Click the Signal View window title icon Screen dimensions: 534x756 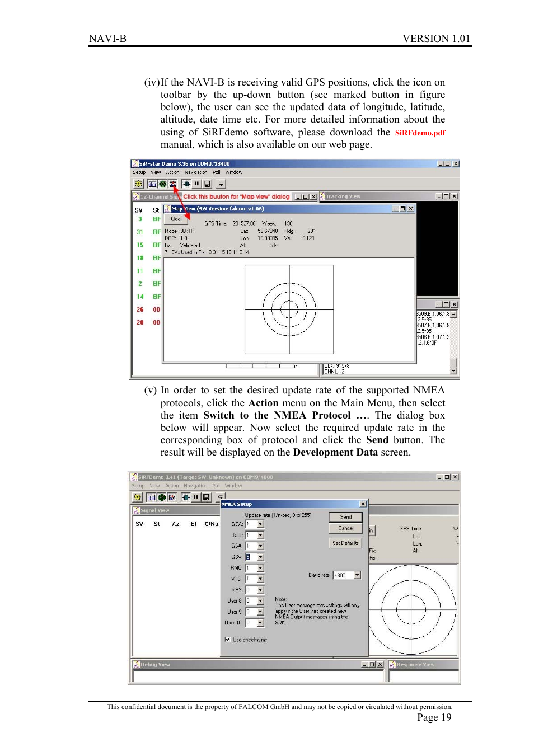point(137,510)
